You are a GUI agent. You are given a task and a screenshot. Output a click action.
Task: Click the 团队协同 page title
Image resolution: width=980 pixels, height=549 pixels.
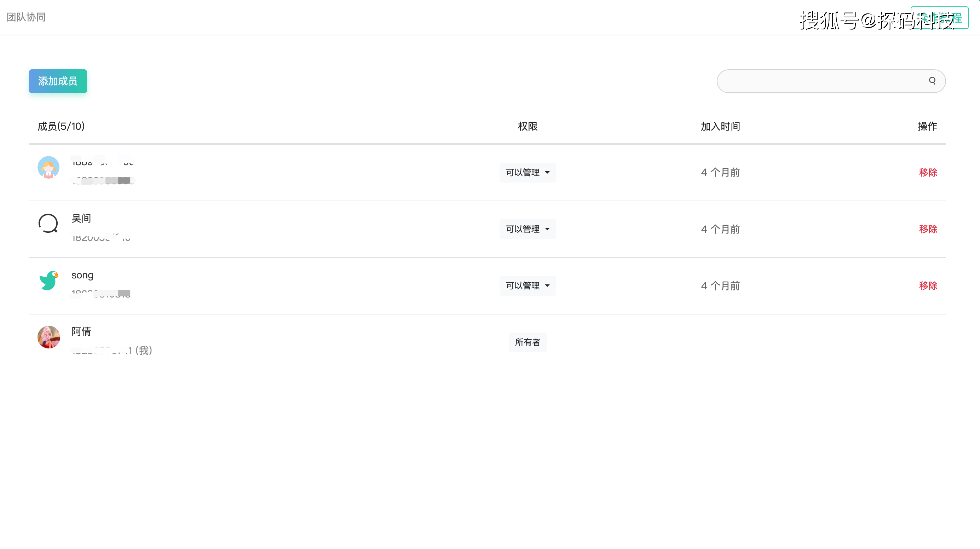coord(26,17)
